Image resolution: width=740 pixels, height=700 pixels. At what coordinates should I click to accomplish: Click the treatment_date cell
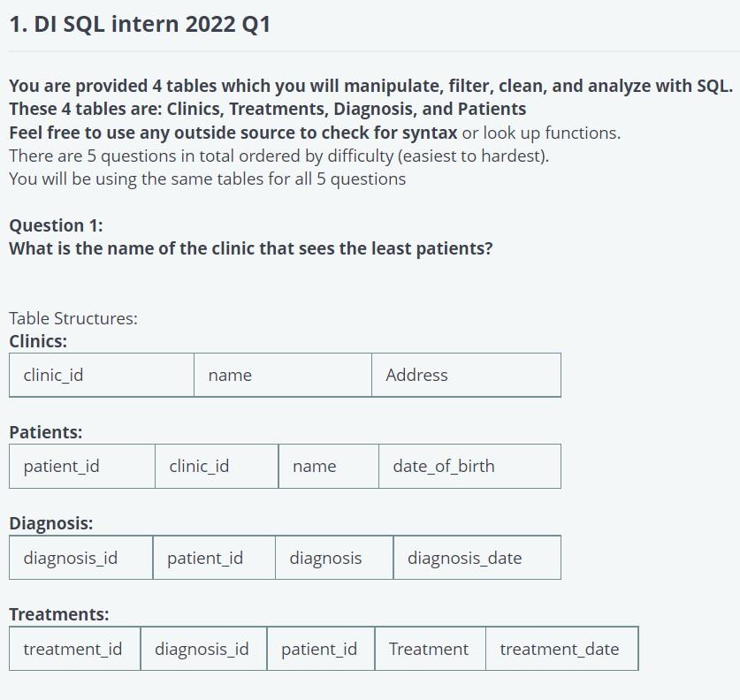pos(562,649)
